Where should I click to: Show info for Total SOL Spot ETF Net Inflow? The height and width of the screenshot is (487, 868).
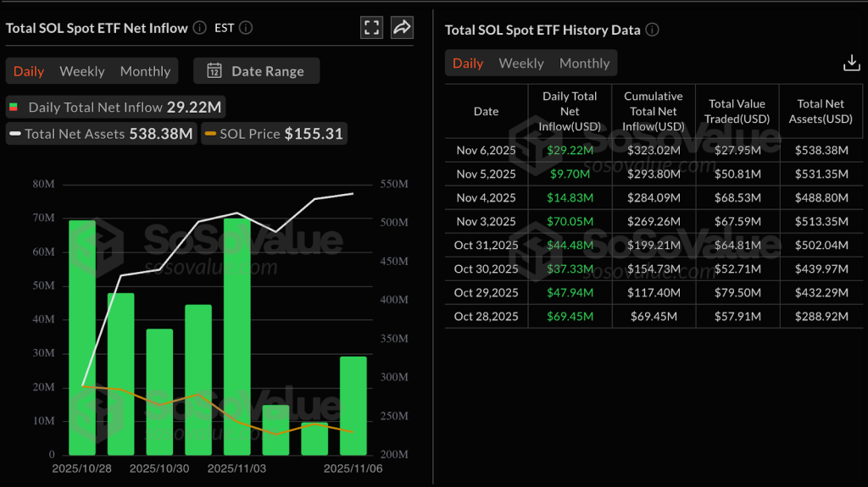[200, 28]
